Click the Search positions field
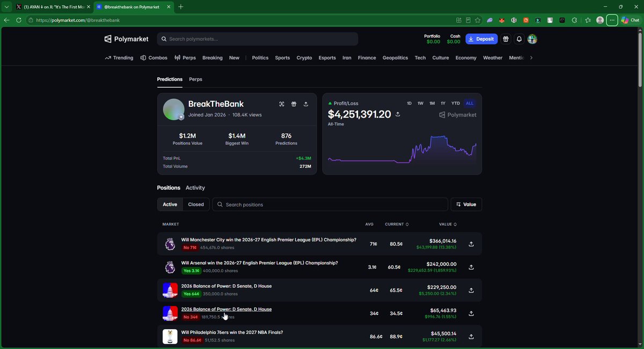 point(330,205)
